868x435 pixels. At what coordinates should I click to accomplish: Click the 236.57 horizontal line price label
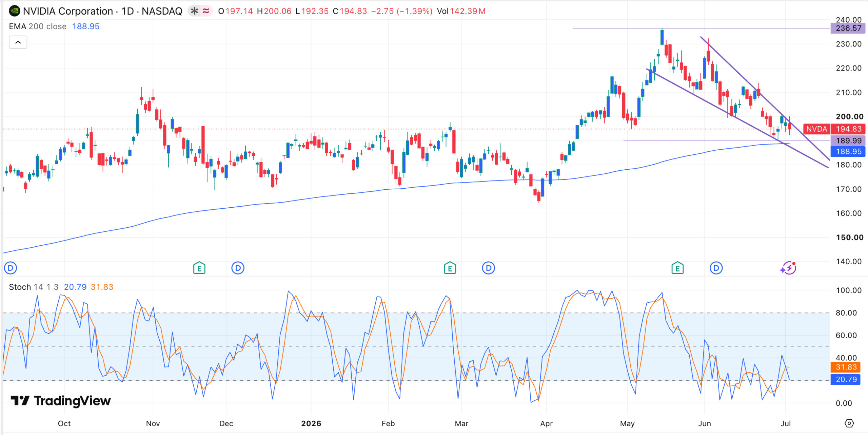point(848,28)
